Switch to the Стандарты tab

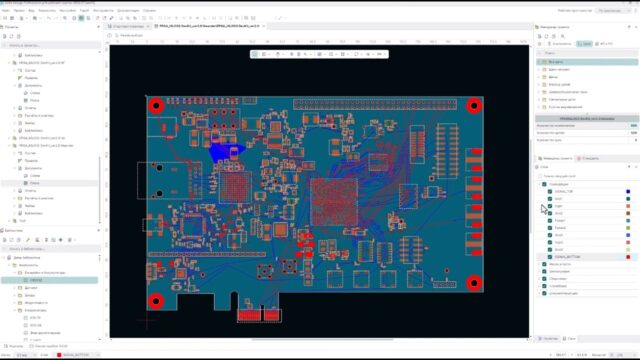click(x=588, y=158)
